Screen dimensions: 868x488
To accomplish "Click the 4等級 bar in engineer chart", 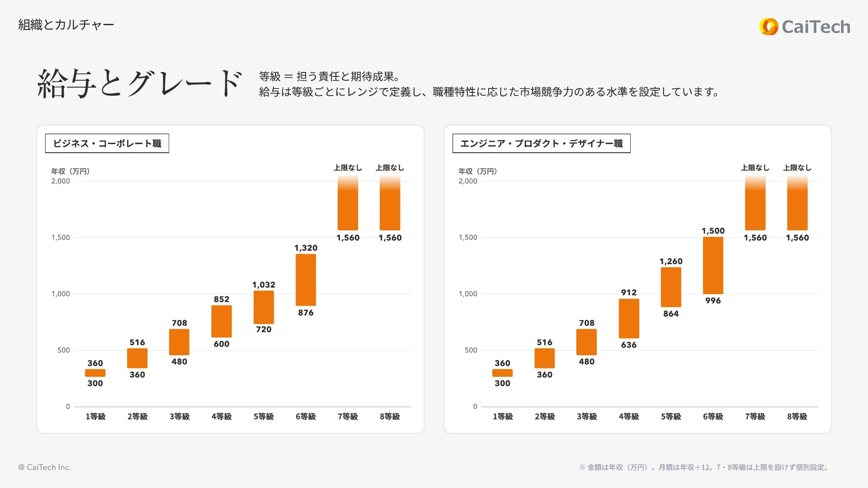I will click(629, 318).
